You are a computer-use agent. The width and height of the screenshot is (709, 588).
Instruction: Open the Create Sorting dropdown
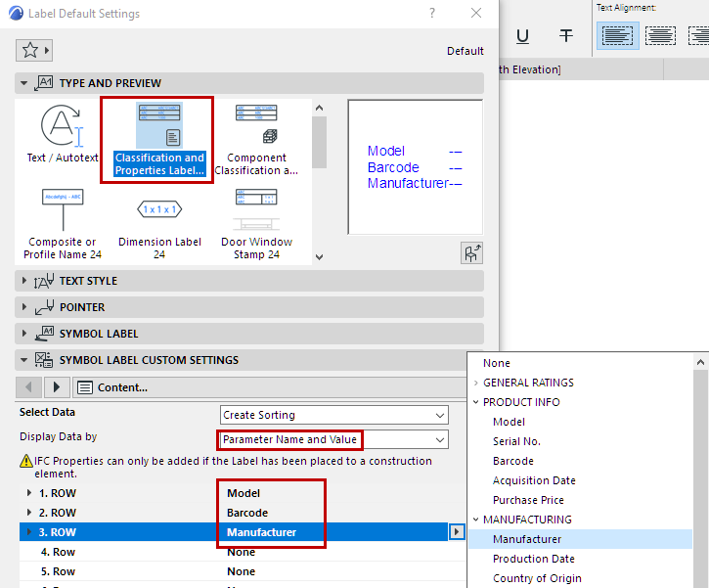tap(334, 415)
